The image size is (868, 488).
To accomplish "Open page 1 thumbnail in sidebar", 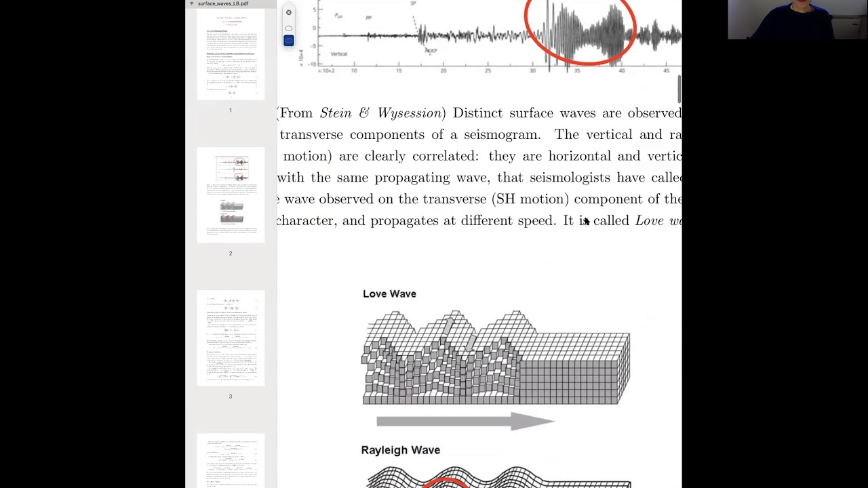I will (231, 54).
